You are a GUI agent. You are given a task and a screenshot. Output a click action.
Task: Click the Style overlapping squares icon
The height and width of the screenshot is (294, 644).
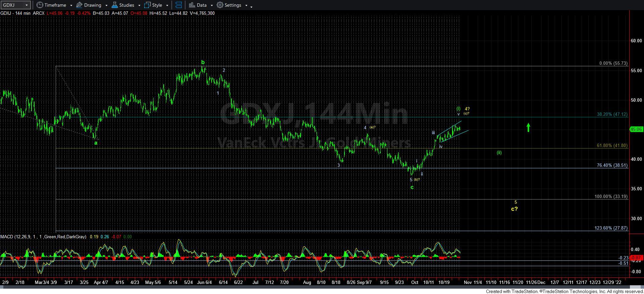click(147, 5)
